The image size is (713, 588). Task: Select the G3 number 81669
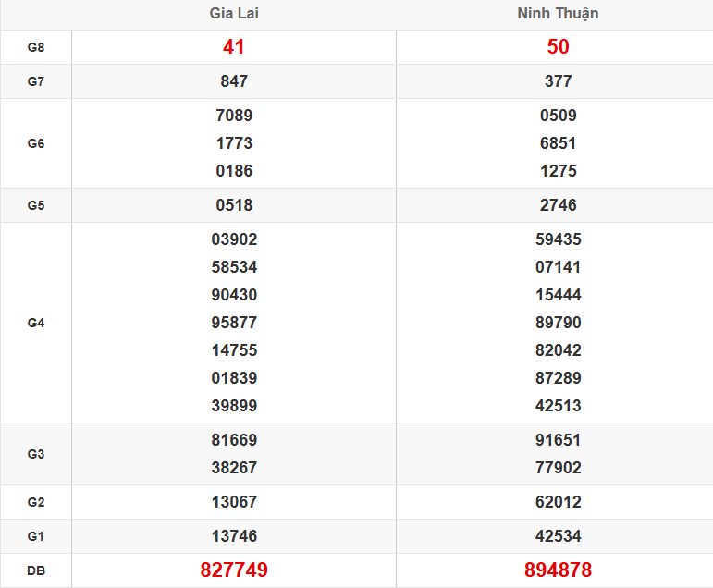[x=234, y=440]
